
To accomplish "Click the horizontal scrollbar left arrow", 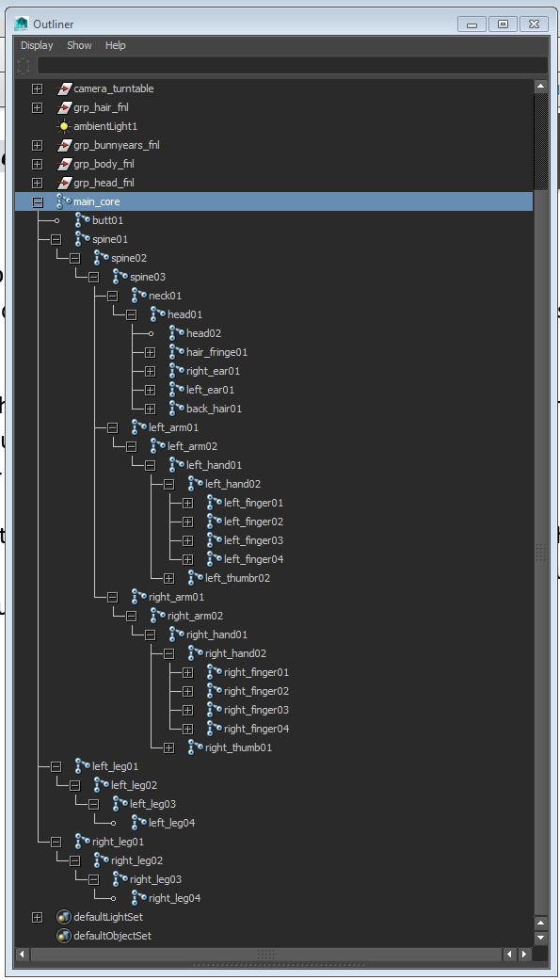I will coord(23,955).
